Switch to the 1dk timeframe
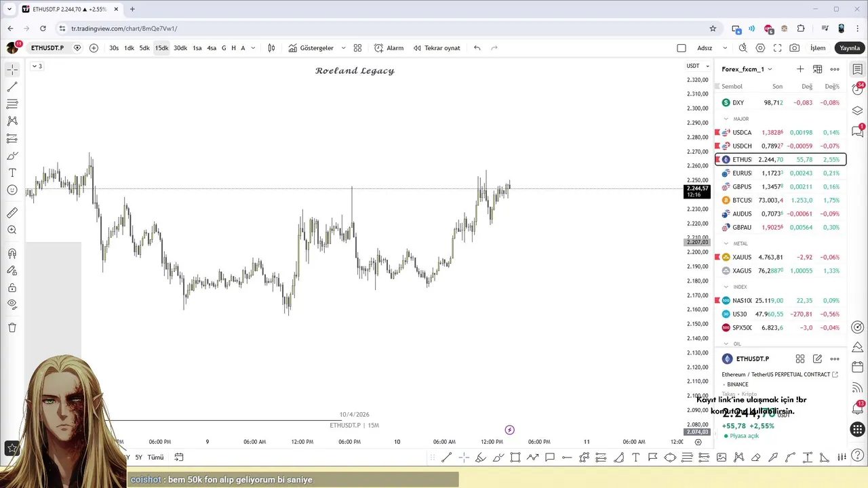Image resolution: width=868 pixels, height=488 pixels. click(x=129, y=48)
